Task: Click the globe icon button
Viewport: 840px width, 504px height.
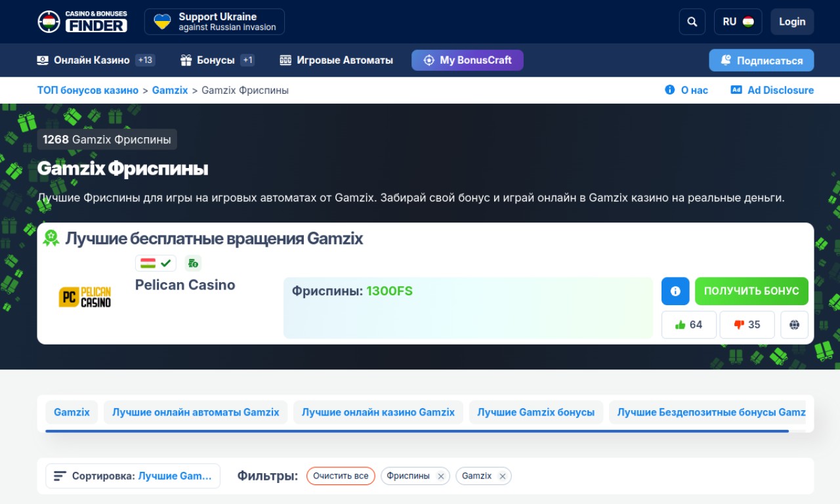Action: click(x=794, y=325)
